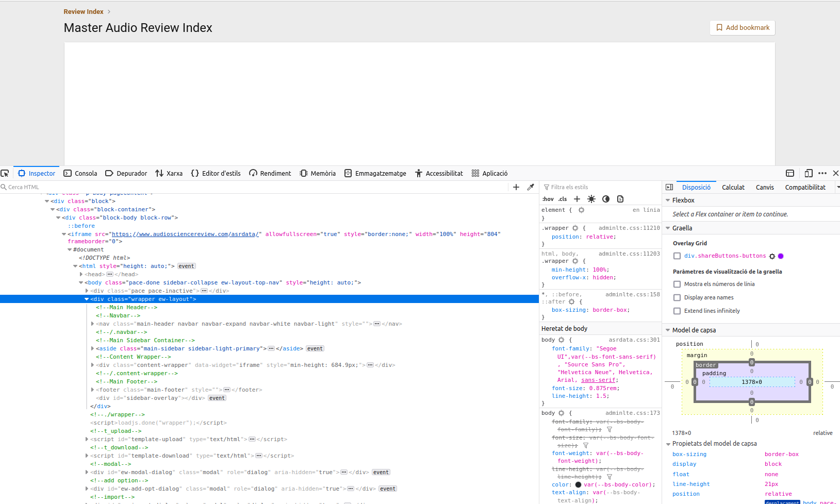The image size is (840, 504).
Task: Open the Compatibilitat sidebar tab
Action: point(805,187)
